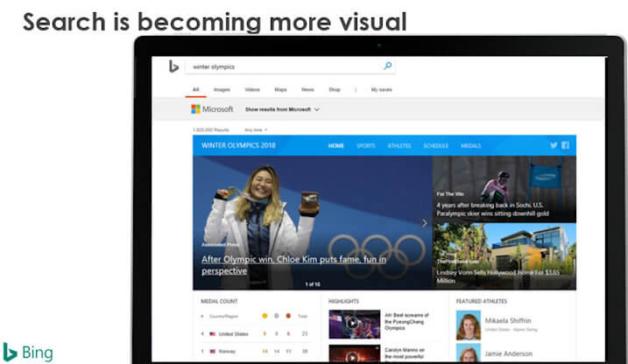
Task: Select MEDALS in Winter Olympics banner
Action: [x=470, y=145]
